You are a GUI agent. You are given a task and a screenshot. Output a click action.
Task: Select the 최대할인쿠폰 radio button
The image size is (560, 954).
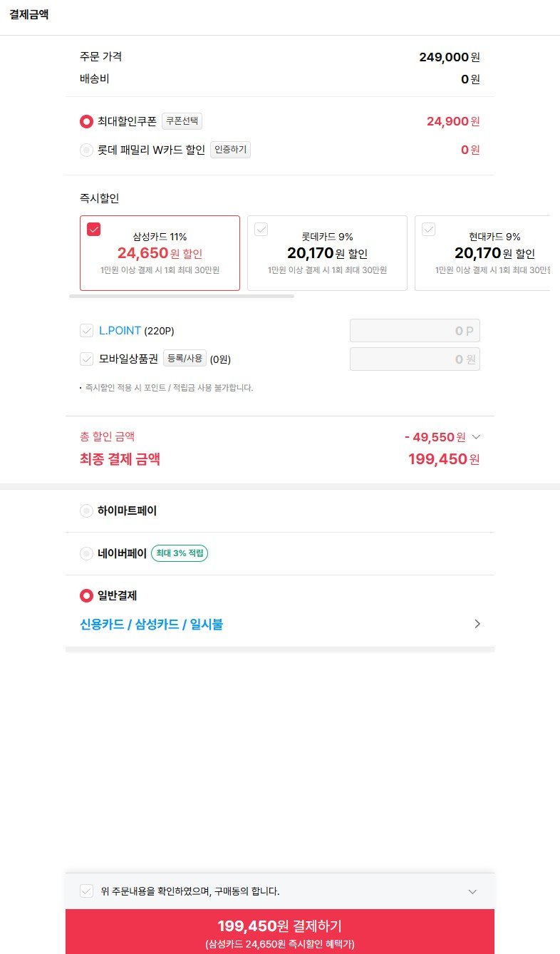click(x=87, y=121)
